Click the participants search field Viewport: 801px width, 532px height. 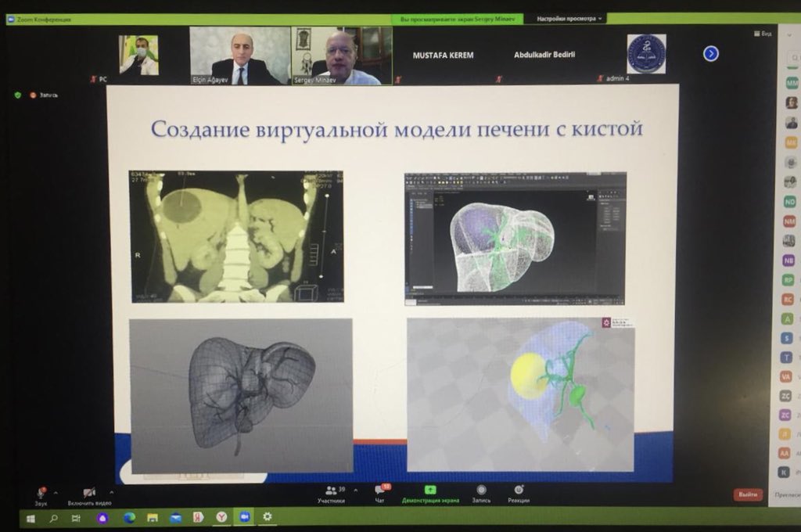pyautogui.click(x=793, y=58)
